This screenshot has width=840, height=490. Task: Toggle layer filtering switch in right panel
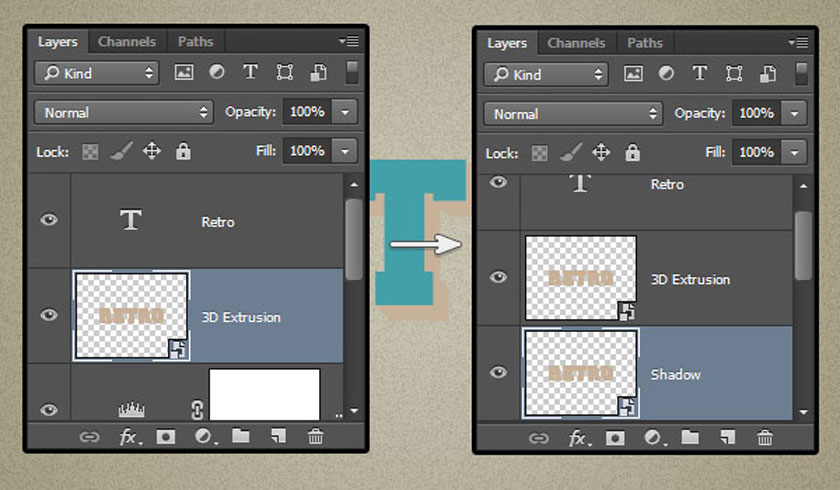pyautogui.click(x=801, y=74)
